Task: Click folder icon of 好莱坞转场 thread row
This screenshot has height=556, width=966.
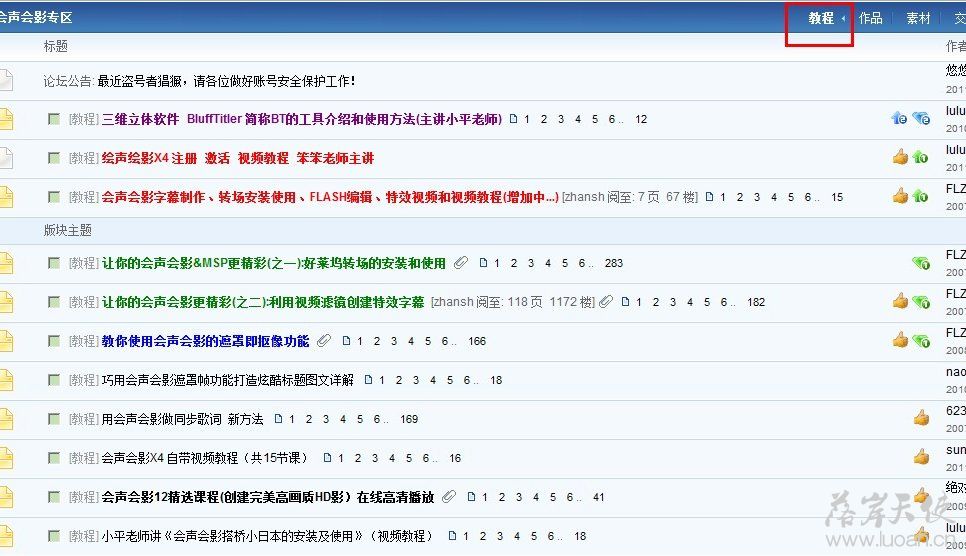Action: point(6,263)
